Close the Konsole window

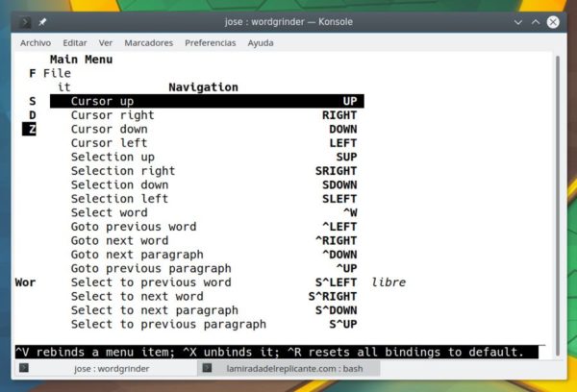pyautogui.click(x=553, y=22)
